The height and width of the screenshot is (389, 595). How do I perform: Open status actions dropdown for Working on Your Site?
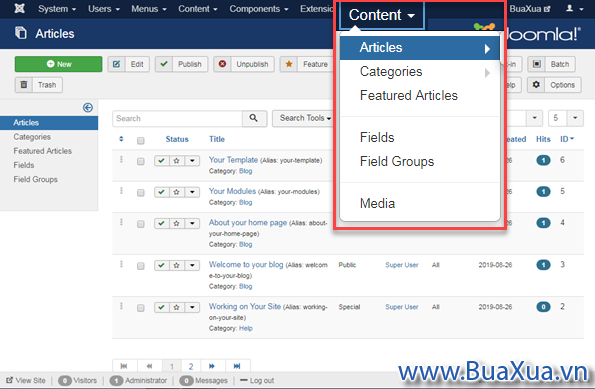[x=192, y=307]
